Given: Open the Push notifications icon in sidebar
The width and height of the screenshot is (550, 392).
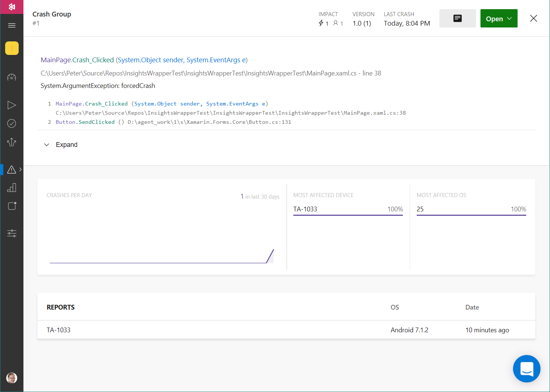Looking at the screenshot, I should coord(12,206).
